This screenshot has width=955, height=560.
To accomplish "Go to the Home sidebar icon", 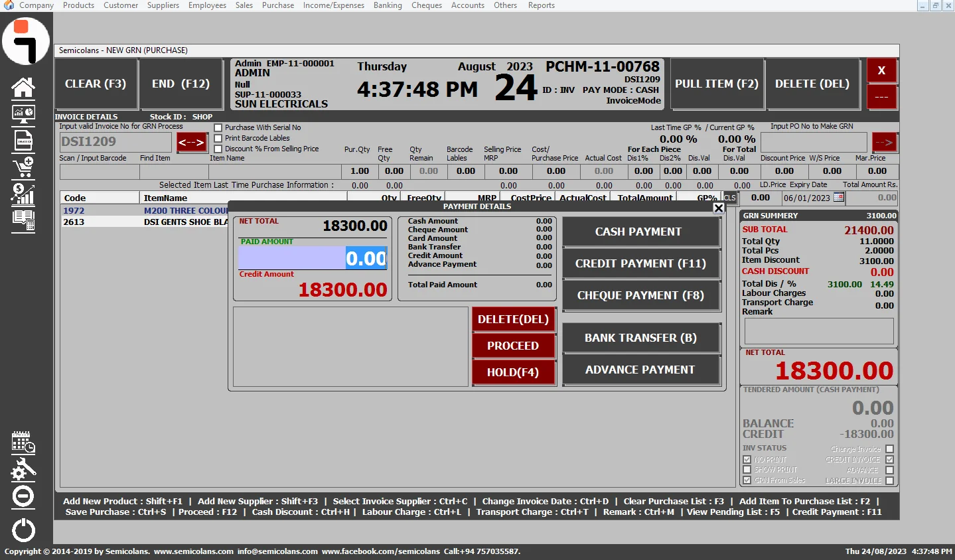I will 23,87.
